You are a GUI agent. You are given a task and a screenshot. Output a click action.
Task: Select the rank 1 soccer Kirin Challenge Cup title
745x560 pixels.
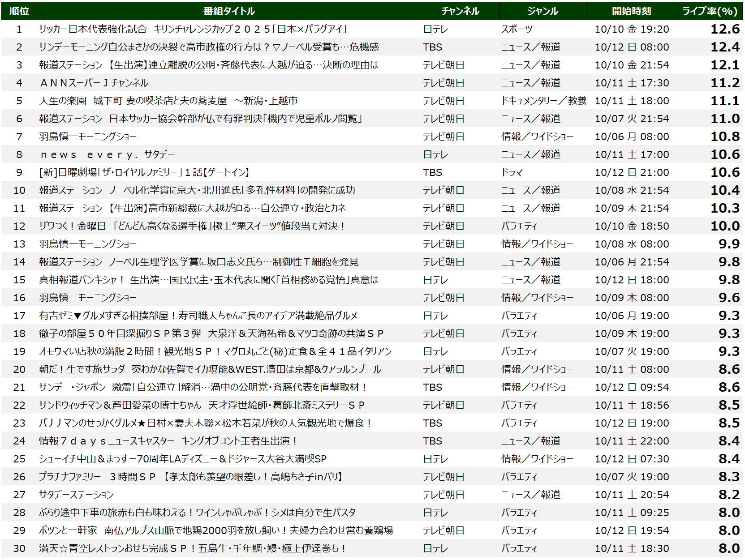click(193, 29)
